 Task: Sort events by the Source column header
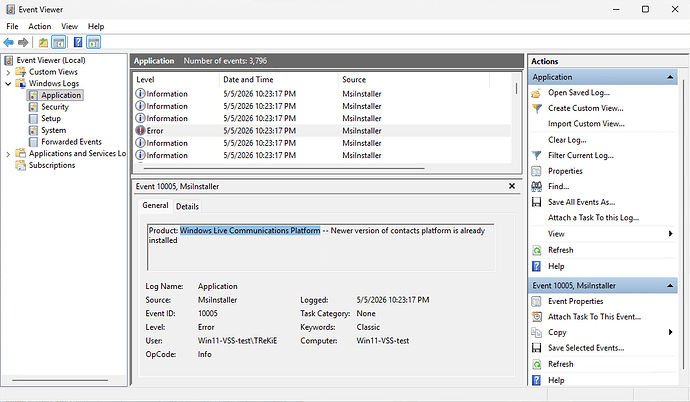click(x=414, y=80)
